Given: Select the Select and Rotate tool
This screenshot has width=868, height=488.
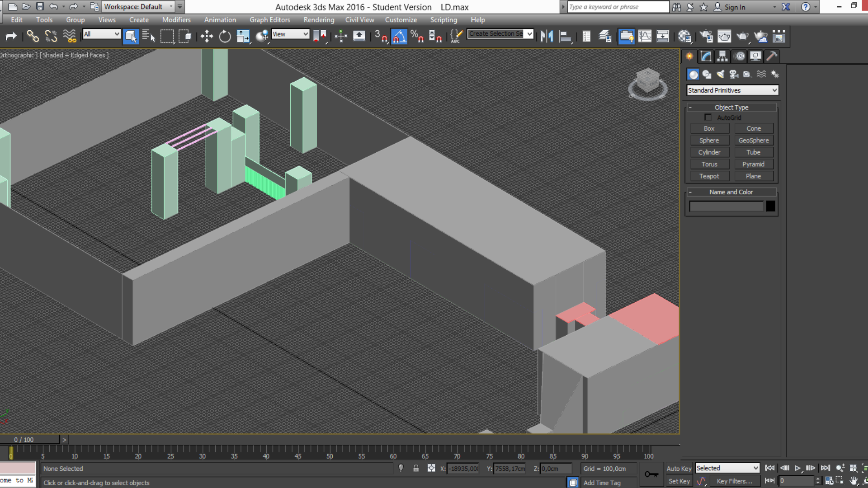Looking at the screenshot, I should pyautogui.click(x=225, y=36).
